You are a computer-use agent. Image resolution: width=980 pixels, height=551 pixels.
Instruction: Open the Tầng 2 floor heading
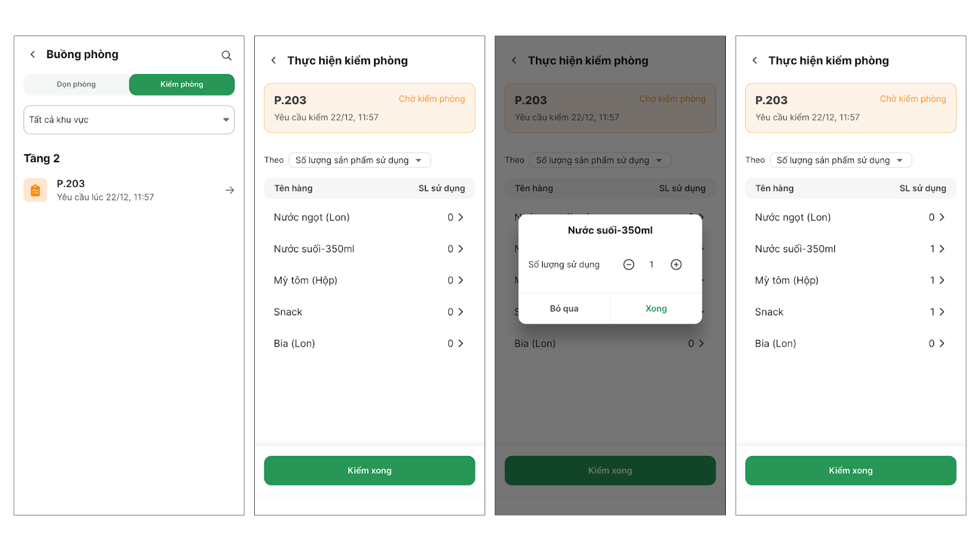pos(42,159)
